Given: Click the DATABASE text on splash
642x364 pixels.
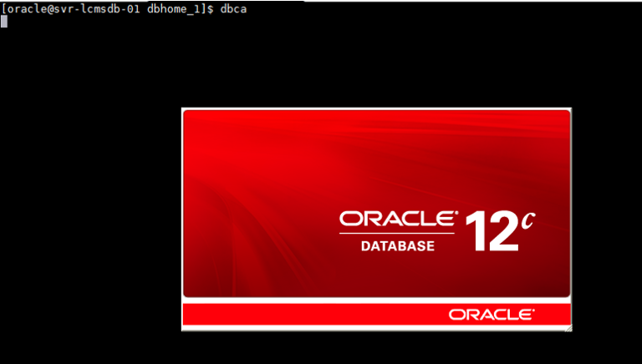Looking at the screenshot, I should tap(398, 245).
